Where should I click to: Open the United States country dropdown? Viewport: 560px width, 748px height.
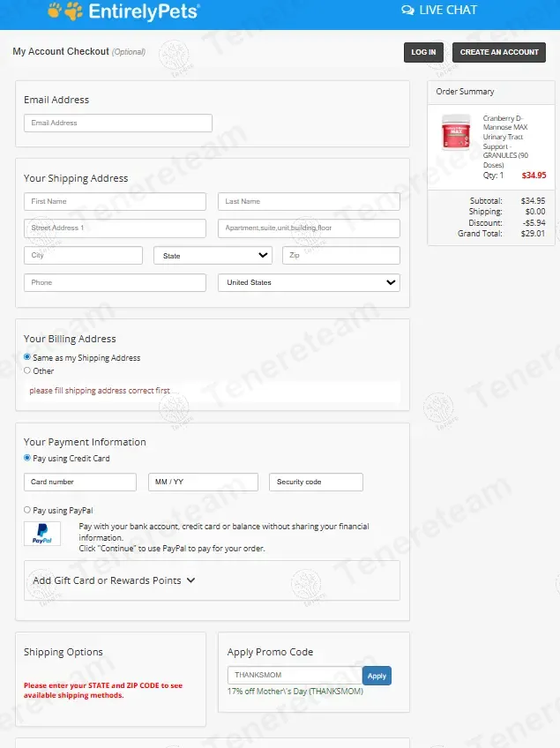pos(309,282)
